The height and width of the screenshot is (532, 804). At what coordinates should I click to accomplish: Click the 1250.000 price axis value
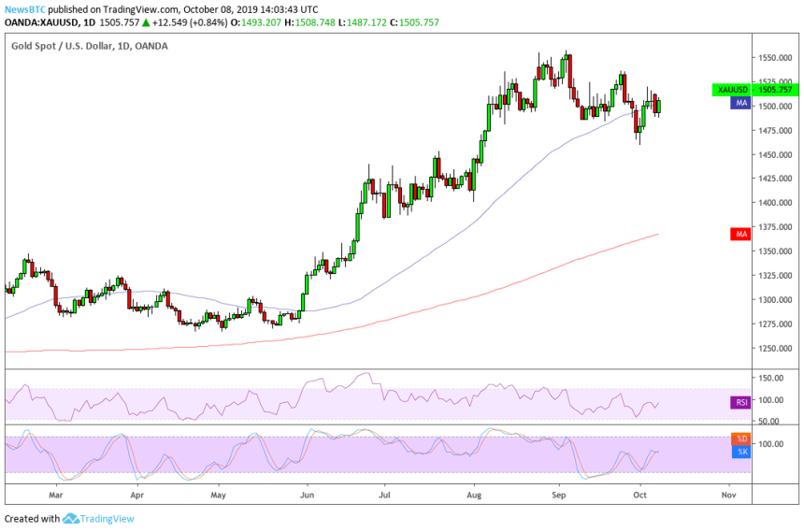tap(775, 348)
